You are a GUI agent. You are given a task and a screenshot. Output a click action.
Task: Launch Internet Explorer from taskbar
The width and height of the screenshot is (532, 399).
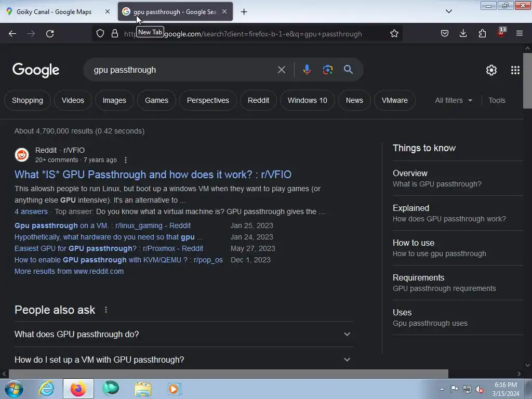pyautogui.click(x=46, y=389)
